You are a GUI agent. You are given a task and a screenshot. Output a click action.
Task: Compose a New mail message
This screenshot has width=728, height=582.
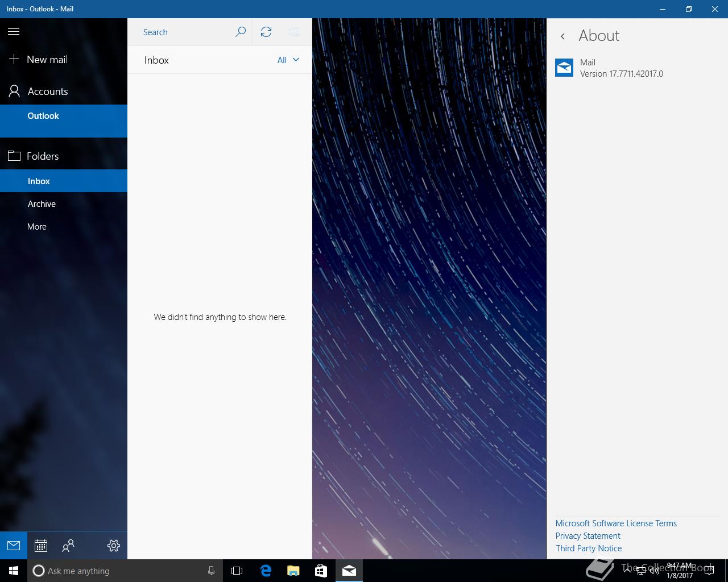[x=64, y=60]
